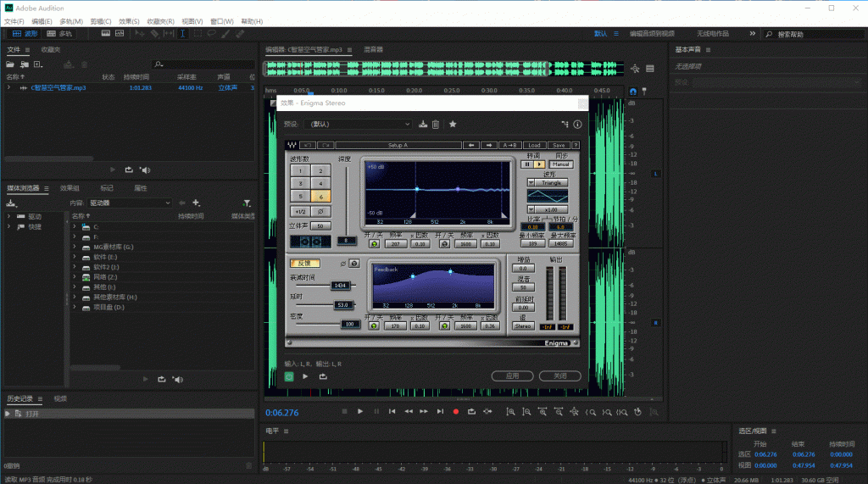This screenshot has width=868, height=484.
Task: Expand the MG素材库 (G:) drive
Action: tap(75, 247)
